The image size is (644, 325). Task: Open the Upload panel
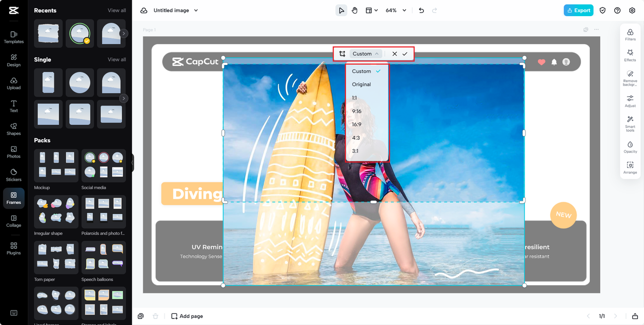[14, 84]
